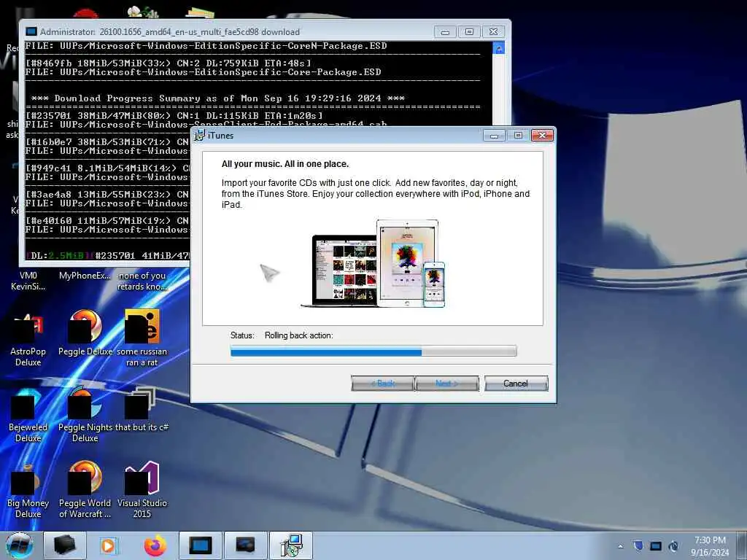Select the Big Money Deluxe desktop icon

(x=28, y=491)
